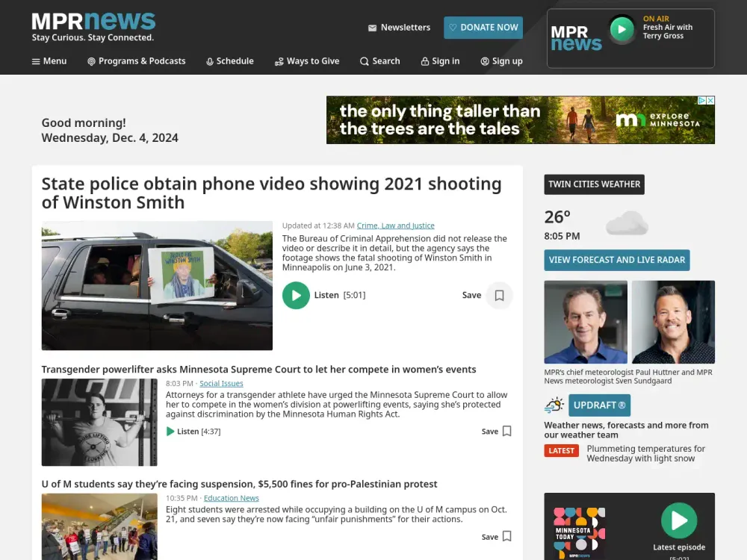Image resolution: width=747 pixels, height=560 pixels.
Task: Click the DONATE NOW button
Action: point(483,27)
